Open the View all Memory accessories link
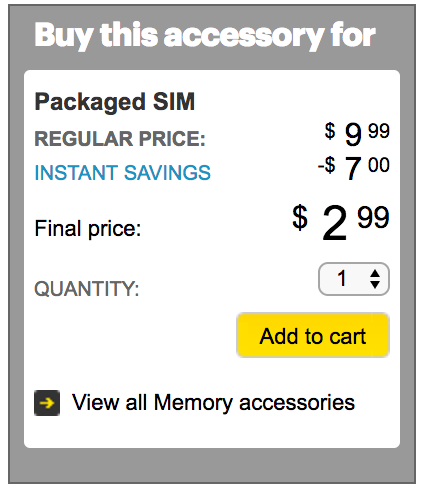424x492 pixels. (x=213, y=403)
